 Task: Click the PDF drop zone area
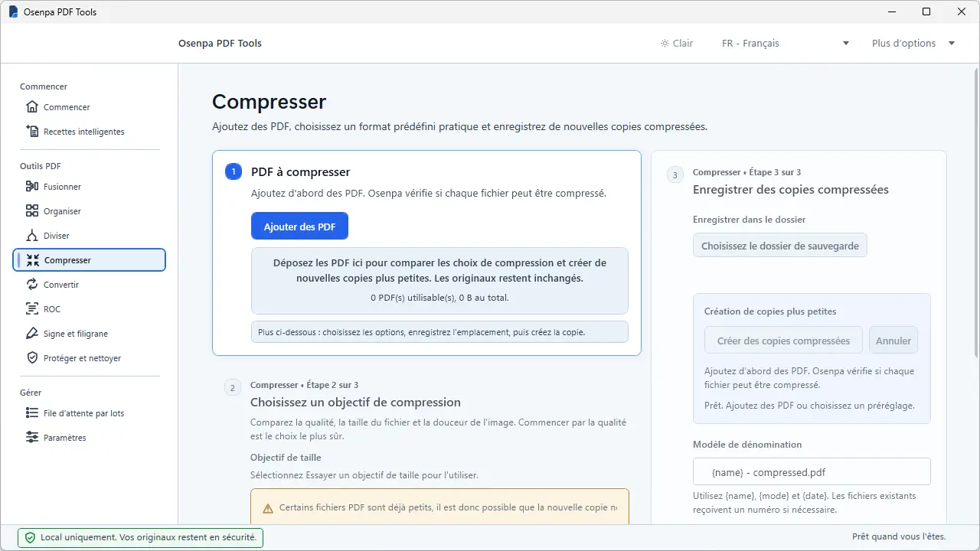coord(439,281)
